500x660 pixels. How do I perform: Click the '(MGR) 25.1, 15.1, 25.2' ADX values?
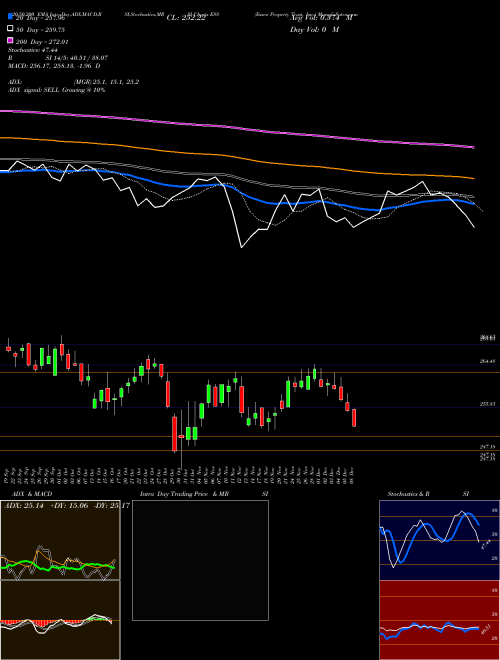tap(106, 82)
